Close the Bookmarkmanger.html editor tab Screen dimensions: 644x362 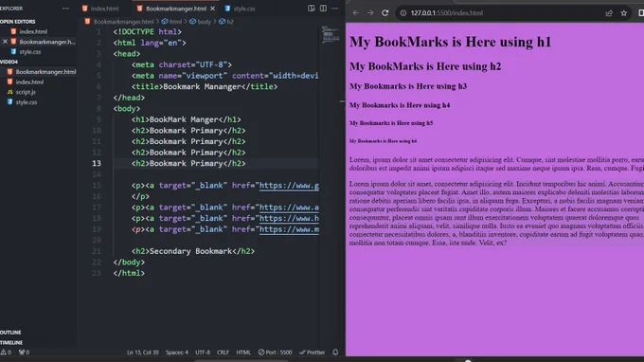[x=212, y=9]
